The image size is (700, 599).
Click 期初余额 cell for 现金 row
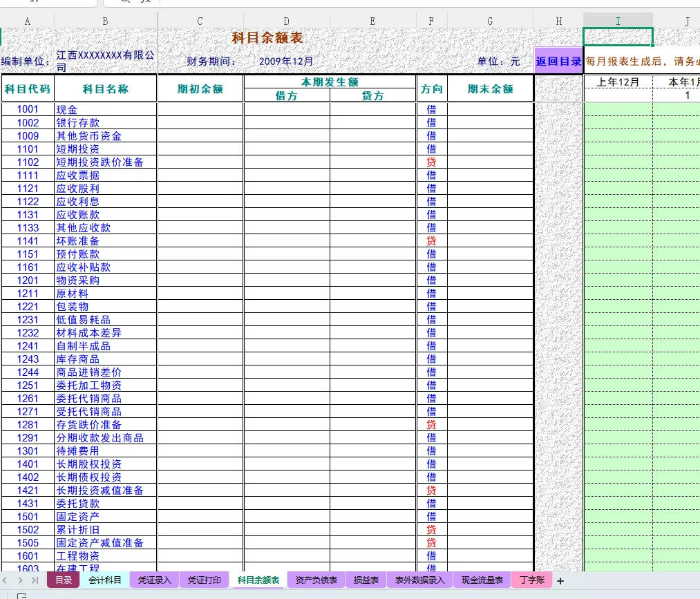click(x=200, y=109)
